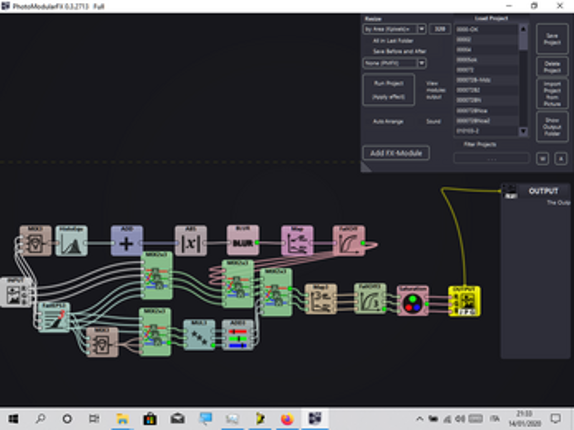Open the Resize mode by Area dropdown
Screen dimensions: 574x430
[394, 29]
